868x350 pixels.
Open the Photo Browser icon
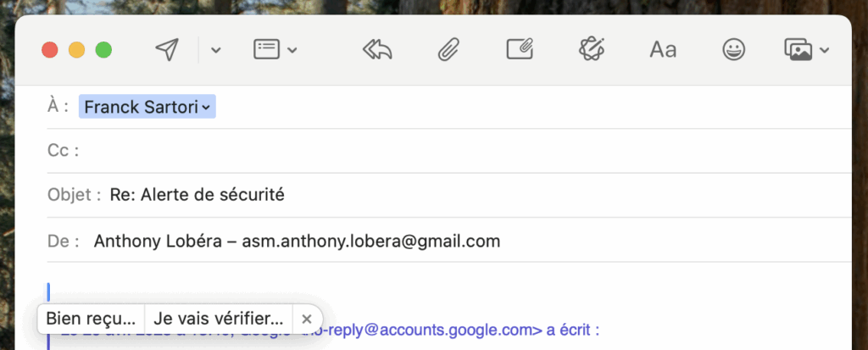[x=798, y=50]
